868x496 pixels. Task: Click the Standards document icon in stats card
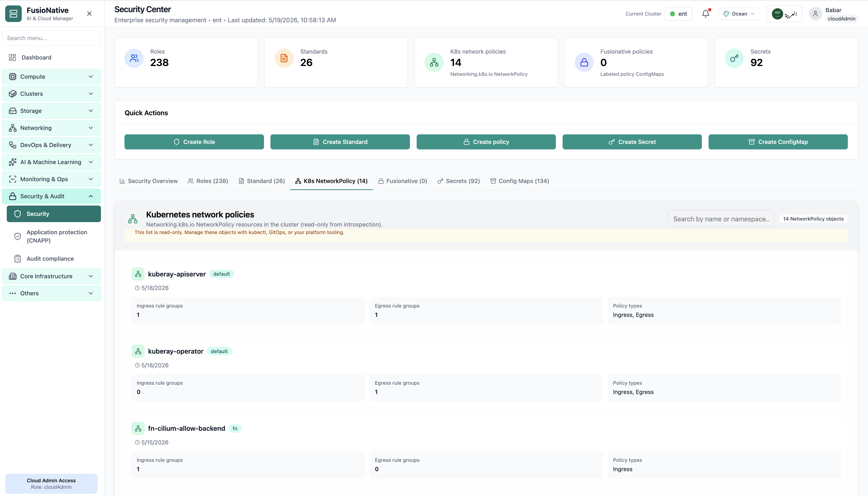(284, 58)
